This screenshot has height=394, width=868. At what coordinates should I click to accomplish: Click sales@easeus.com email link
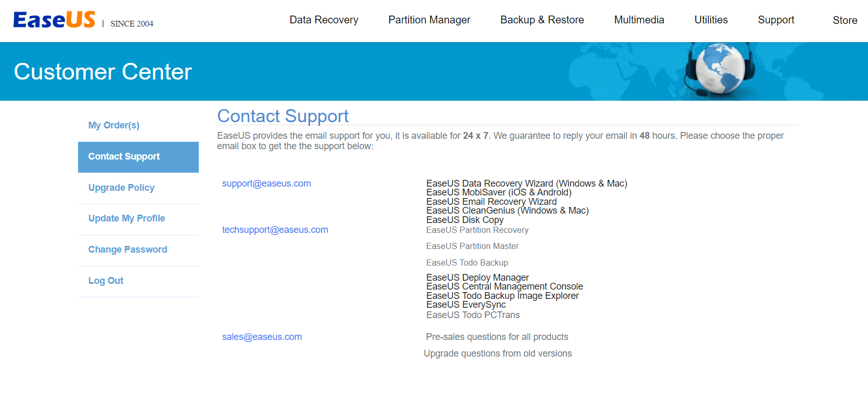tap(262, 337)
